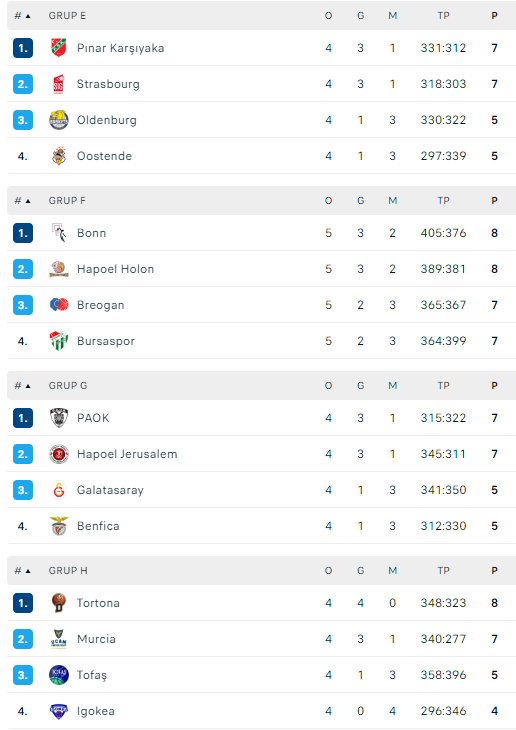Click Breogan's rank 3 badge
The image size is (516, 730).
pyautogui.click(x=23, y=305)
